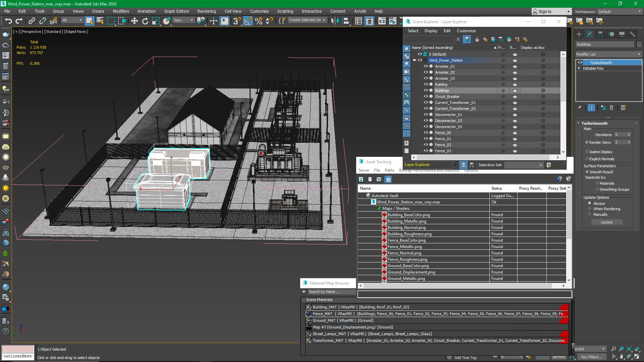Click the Undo arrow icon

point(8,21)
